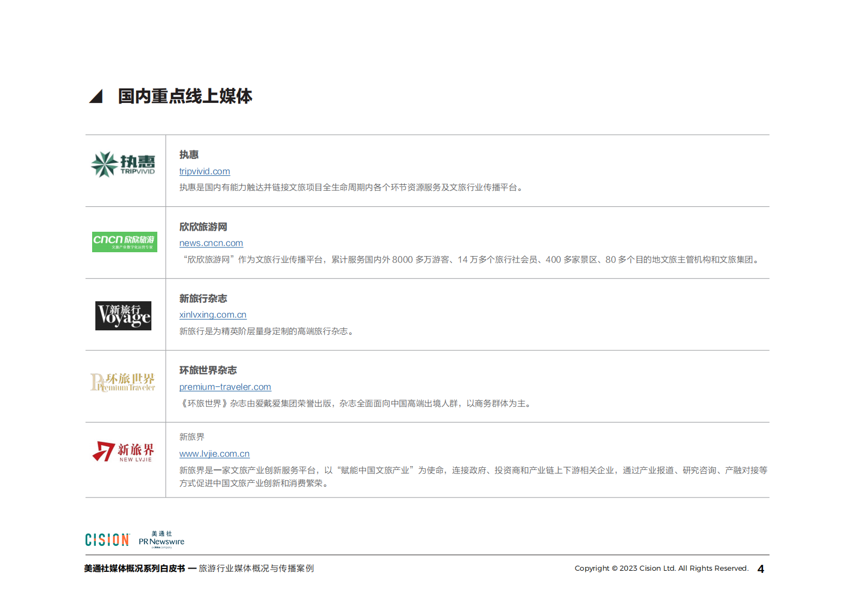This screenshot has width=855, height=616.
Task: Click the 执惠 TRIPVIVID logo
Action: (x=123, y=164)
